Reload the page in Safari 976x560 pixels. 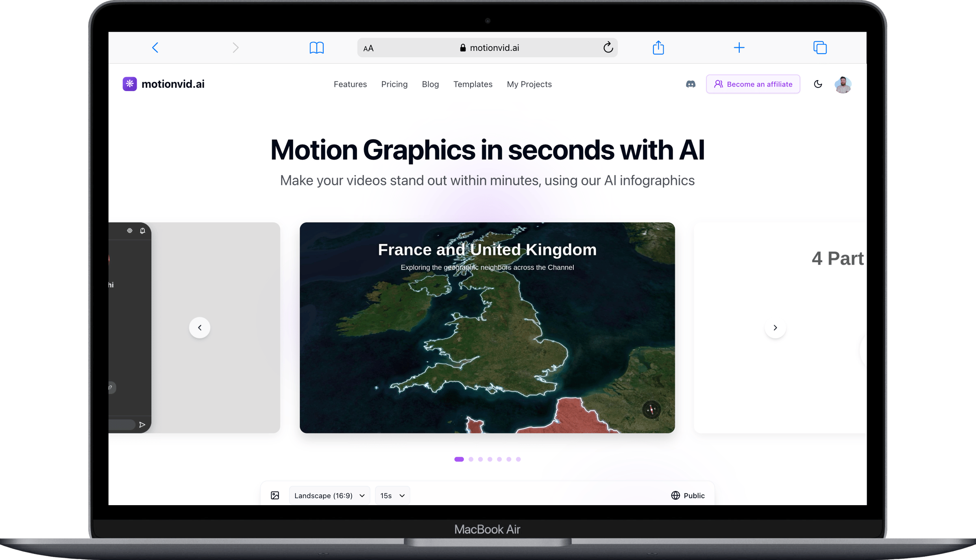click(x=608, y=48)
